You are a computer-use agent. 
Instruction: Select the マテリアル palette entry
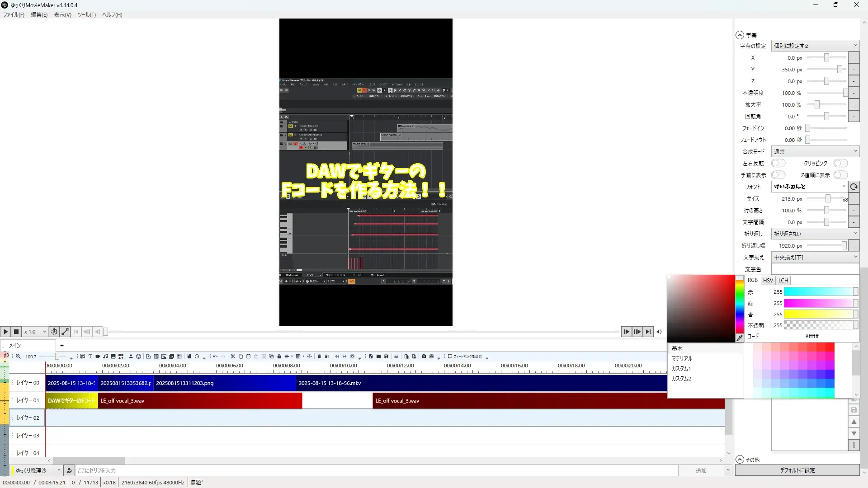click(682, 358)
